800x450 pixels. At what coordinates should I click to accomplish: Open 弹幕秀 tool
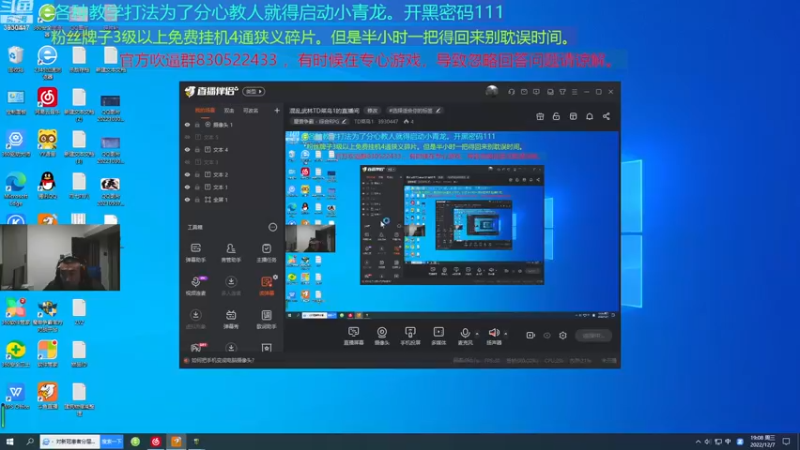(231, 319)
